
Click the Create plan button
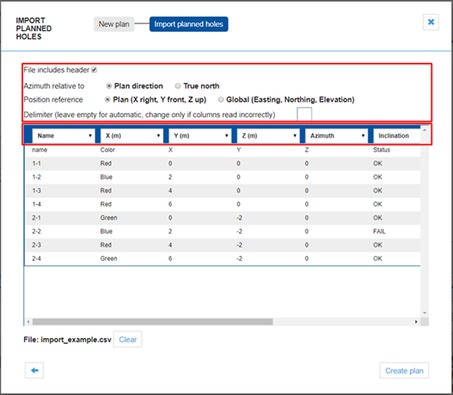404,371
